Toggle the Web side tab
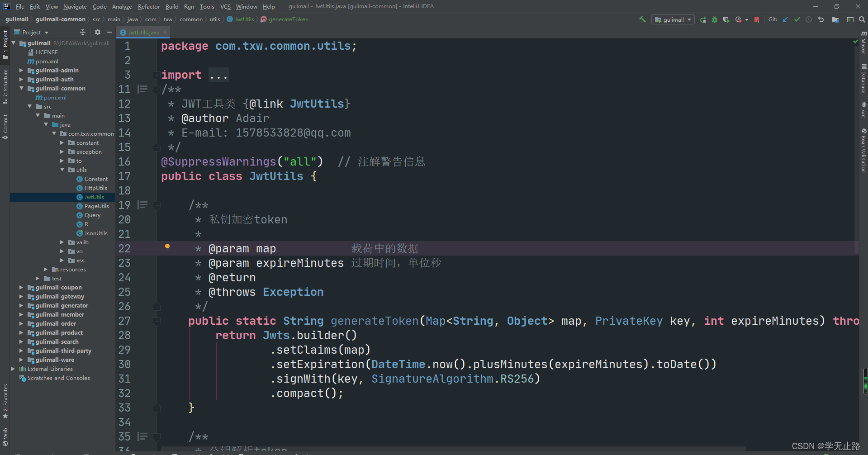The height and width of the screenshot is (455, 868). click(5, 437)
